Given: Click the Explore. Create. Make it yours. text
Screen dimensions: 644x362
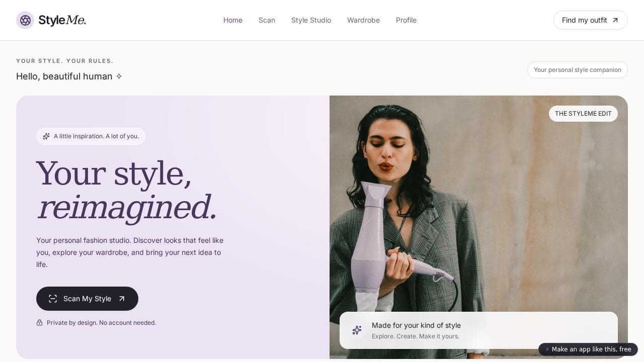Looking at the screenshot, I should coord(416,336).
